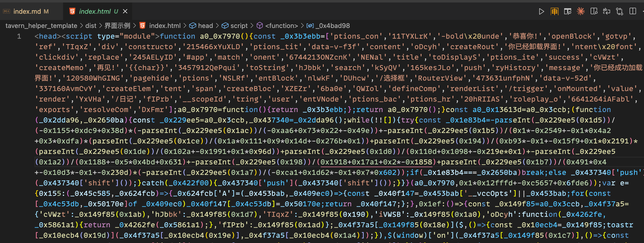
Task: Open tavern_helper_template in the breadcrumb
Action: click(x=41, y=26)
